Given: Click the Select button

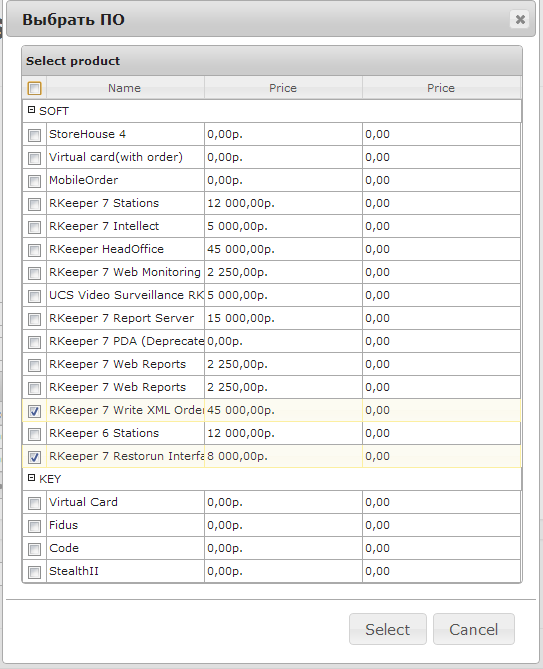Looking at the screenshot, I should pyautogui.click(x=388, y=629).
